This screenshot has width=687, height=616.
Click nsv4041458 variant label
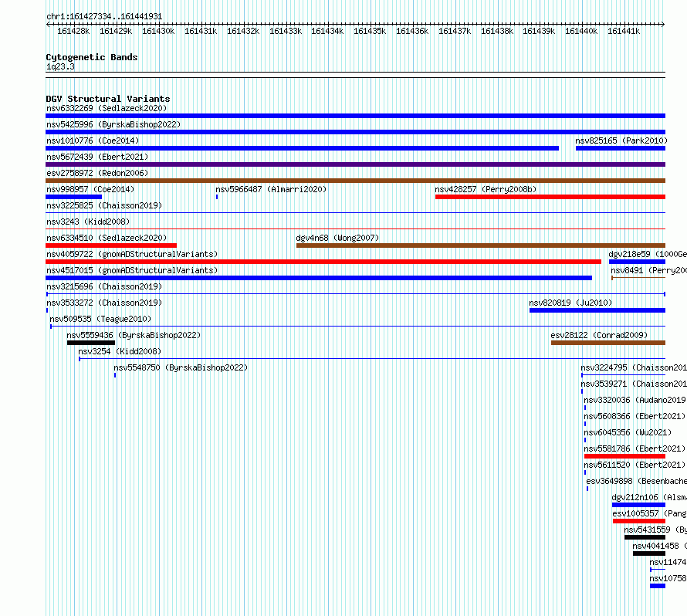[x=659, y=546]
